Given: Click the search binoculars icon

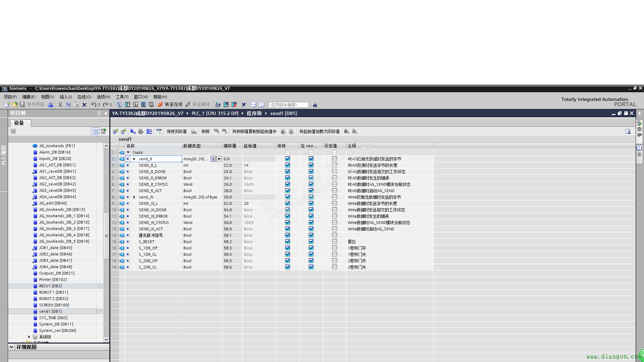Looking at the screenshot, I should click(x=314, y=105).
